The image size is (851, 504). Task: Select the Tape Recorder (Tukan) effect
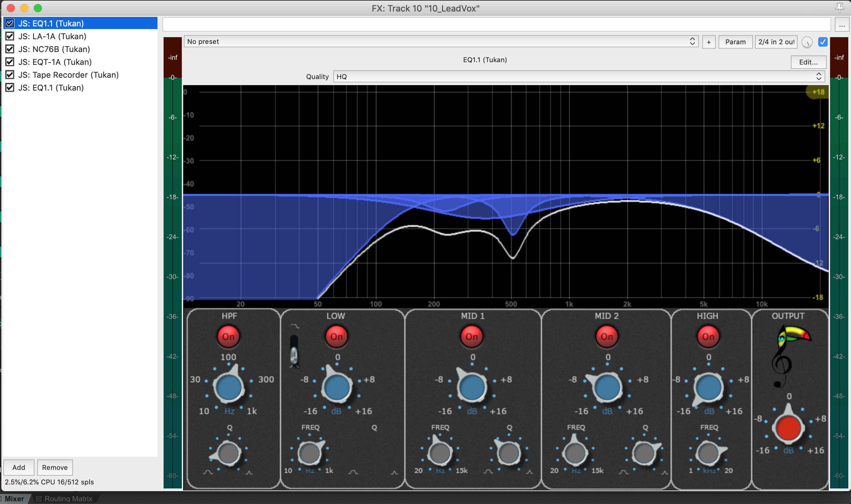68,75
